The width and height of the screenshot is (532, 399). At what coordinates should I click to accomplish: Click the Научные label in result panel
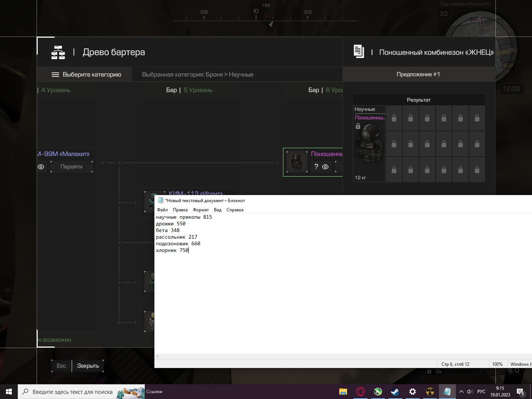(x=365, y=109)
